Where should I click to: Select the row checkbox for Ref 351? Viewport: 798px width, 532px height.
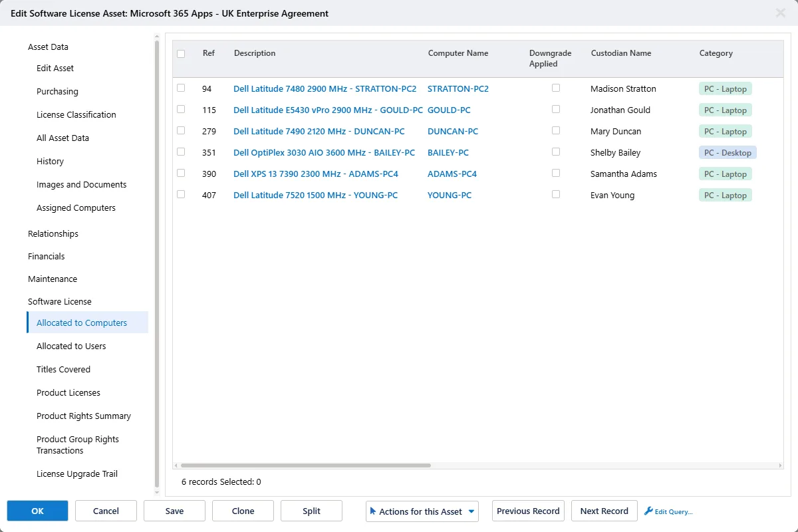pyautogui.click(x=181, y=152)
